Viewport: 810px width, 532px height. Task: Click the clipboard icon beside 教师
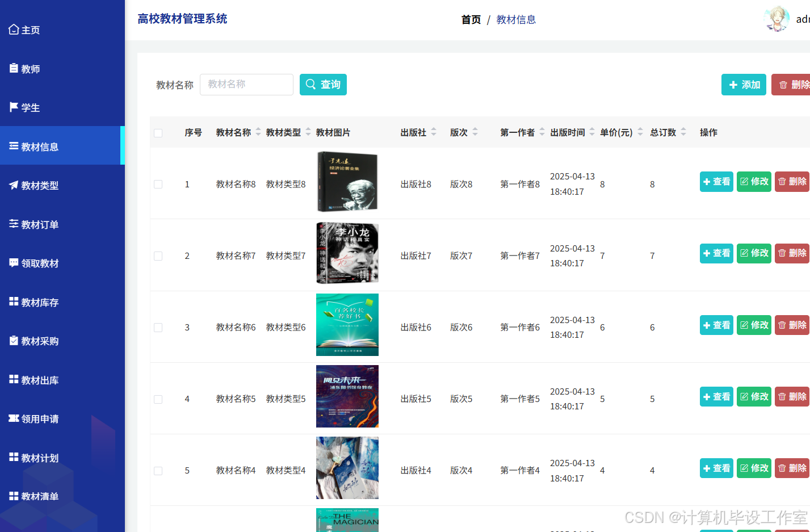(14, 68)
